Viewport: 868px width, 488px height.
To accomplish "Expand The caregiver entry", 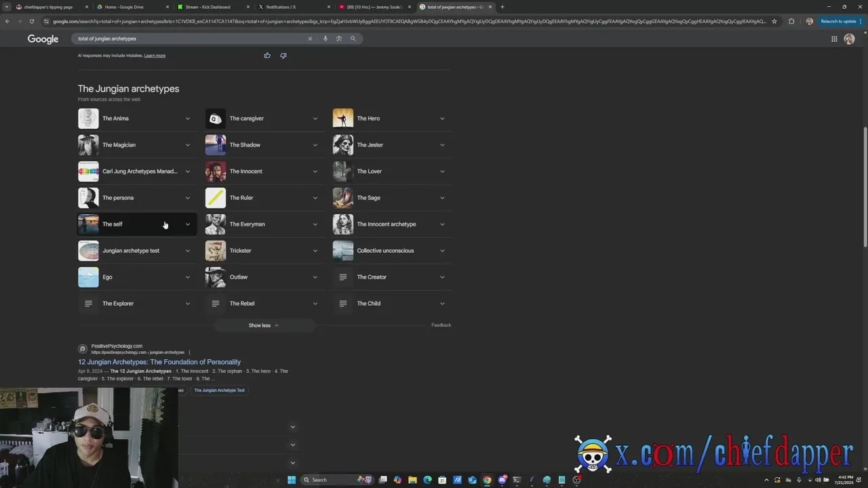I will click(315, 119).
